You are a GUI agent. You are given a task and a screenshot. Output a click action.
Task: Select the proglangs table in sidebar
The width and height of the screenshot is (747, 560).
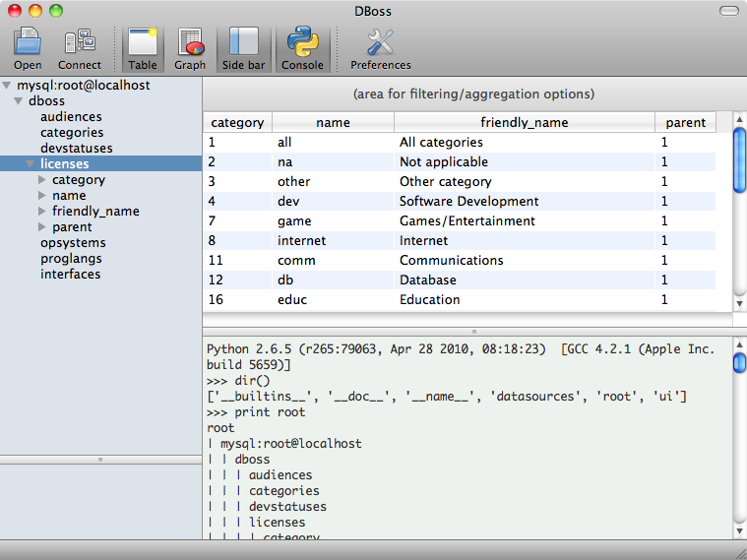[71, 258]
